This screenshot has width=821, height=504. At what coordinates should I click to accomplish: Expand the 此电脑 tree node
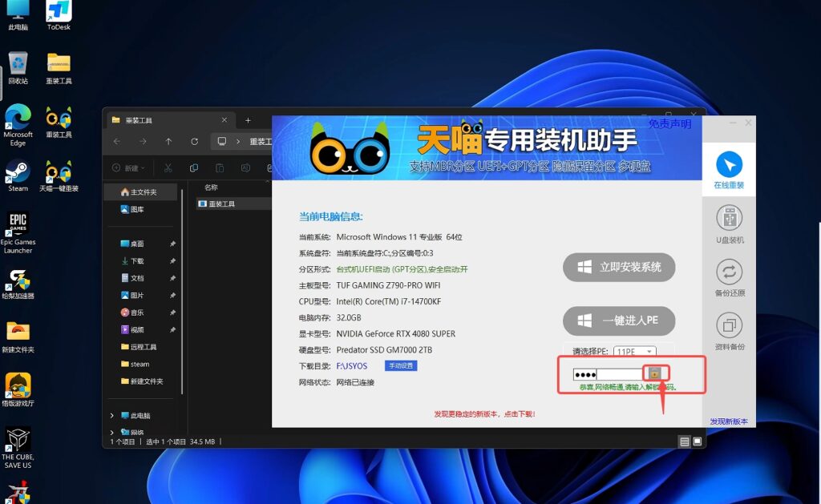click(111, 416)
